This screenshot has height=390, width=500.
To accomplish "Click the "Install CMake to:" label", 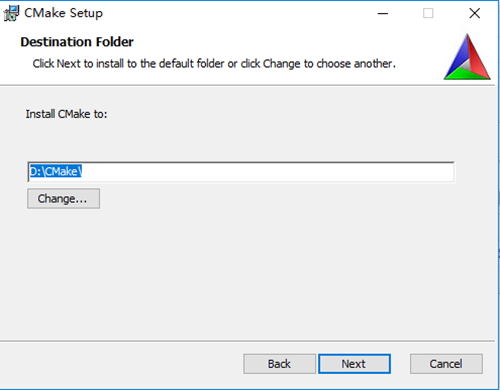I will point(66,114).
